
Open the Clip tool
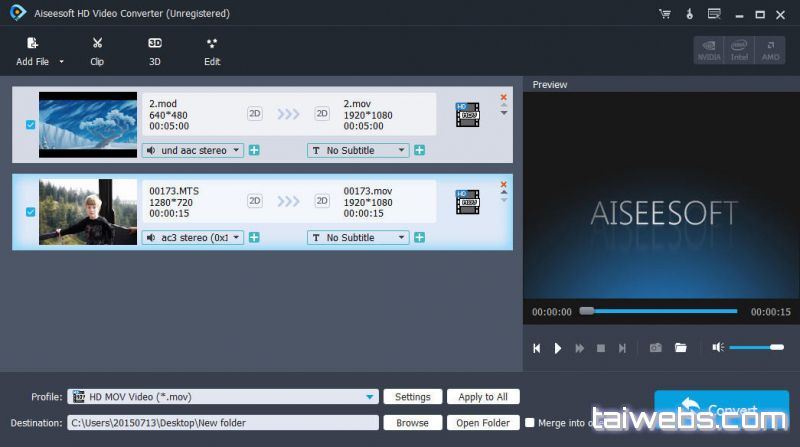[x=96, y=51]
